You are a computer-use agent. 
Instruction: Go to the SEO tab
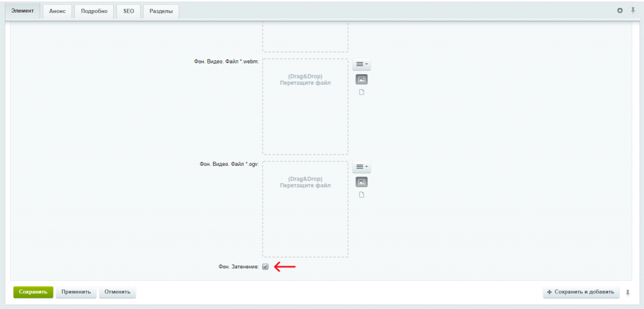(x=128, y=11)
